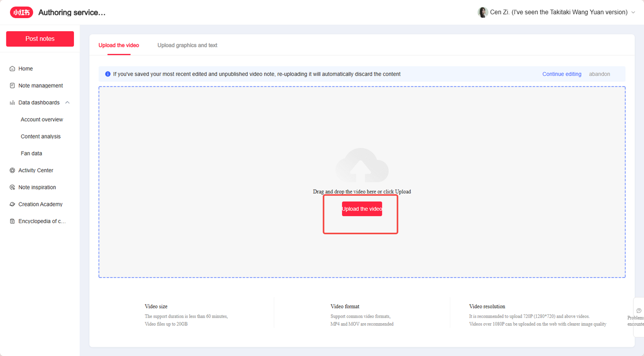Click the saved-draft notice text
The height and width of the screenshot is (356, 644).
pyautogui.click(x=257, y=74)
